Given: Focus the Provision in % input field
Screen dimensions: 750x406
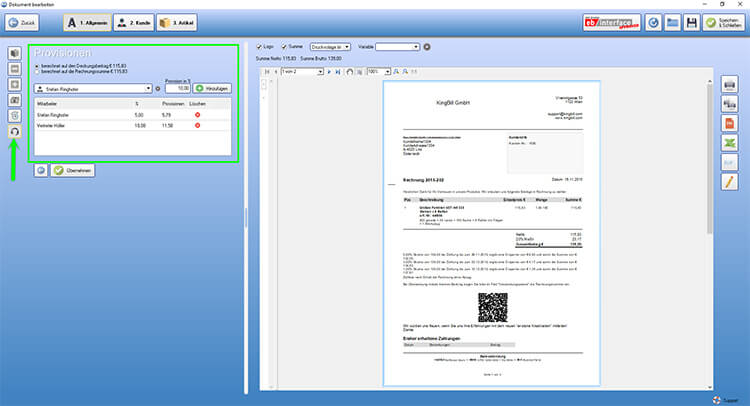Looking at the screenshot, I should (177, 88).
